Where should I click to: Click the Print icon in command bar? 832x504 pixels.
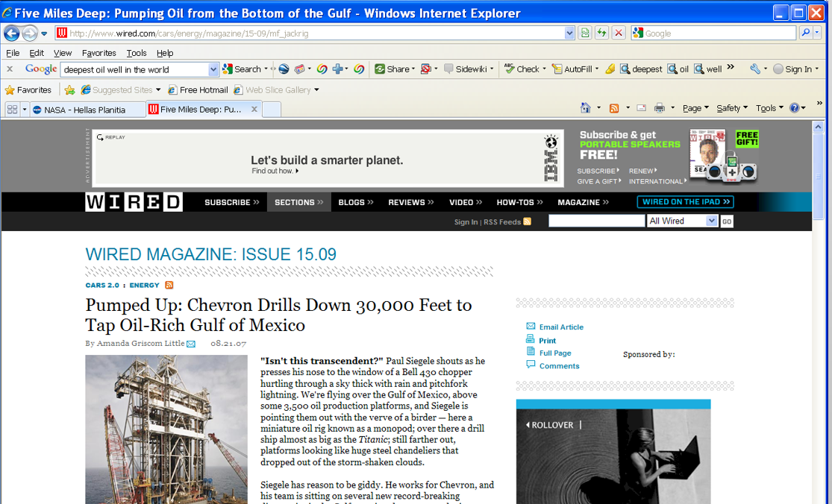[x=660, y=108]
